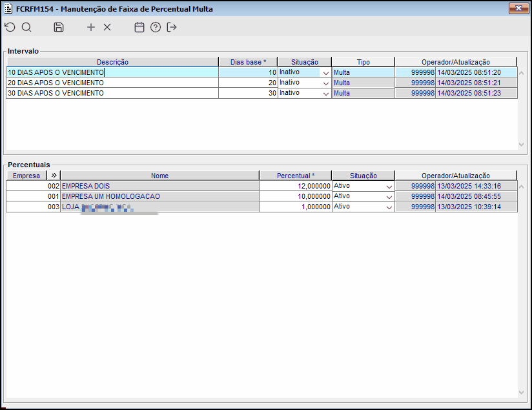
Task: Save changes with the diskette icon
Action: [x=59, y=27]
